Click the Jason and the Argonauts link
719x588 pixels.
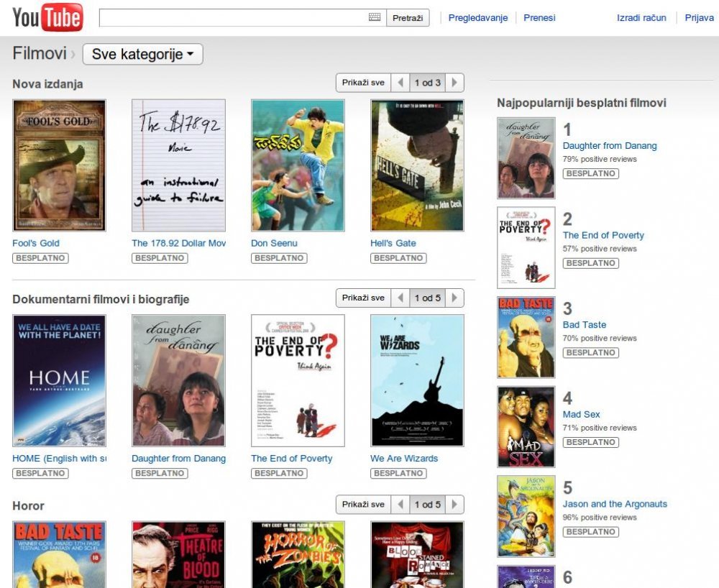point(615,504)
